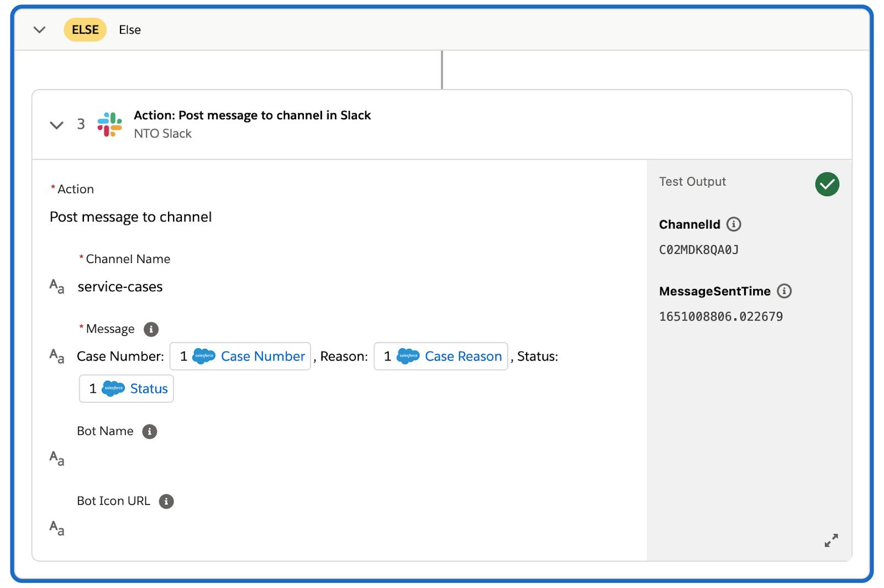Select ChannelId value C02MDK8QA0J
884x588 pixels.
coord(699,250)
